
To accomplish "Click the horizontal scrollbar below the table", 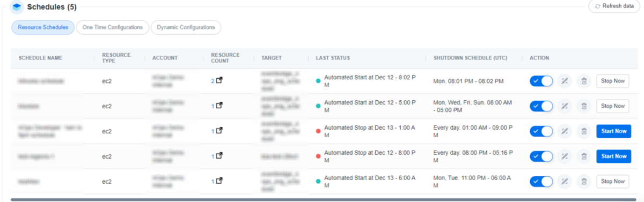I will point(323,199).
